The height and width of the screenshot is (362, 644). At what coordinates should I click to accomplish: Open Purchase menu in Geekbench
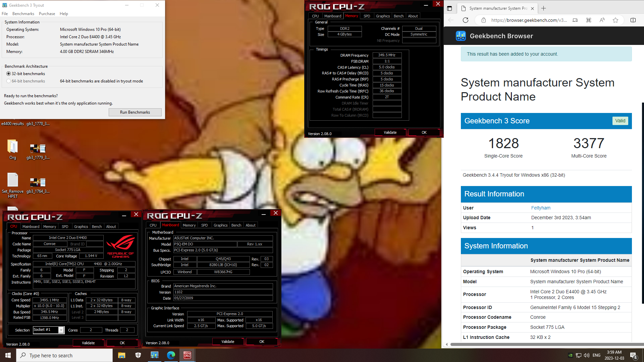(x=47, y=14)
